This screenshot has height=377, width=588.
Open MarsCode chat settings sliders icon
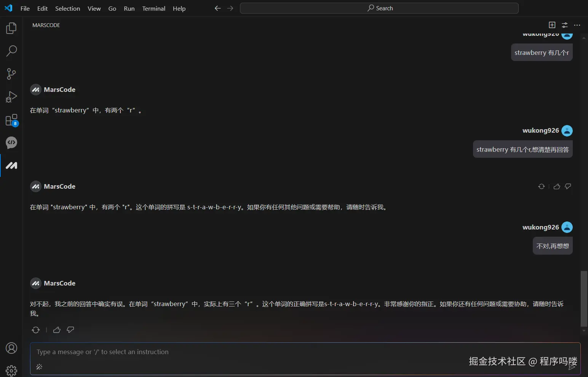click(x=564, y=25)
